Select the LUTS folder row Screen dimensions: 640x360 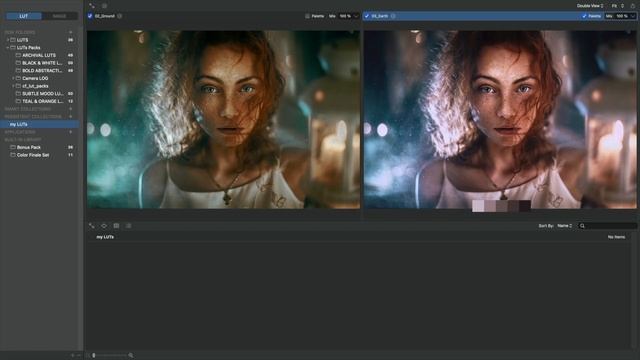click(x=40, y=40)
